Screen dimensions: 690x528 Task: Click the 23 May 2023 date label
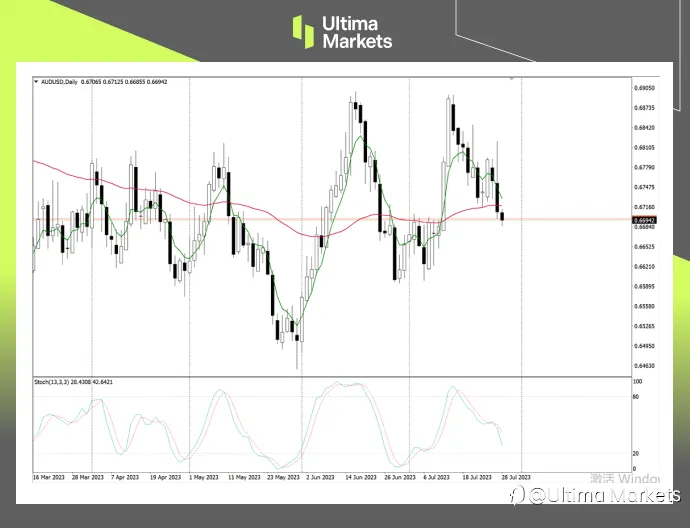pos(283,477)
